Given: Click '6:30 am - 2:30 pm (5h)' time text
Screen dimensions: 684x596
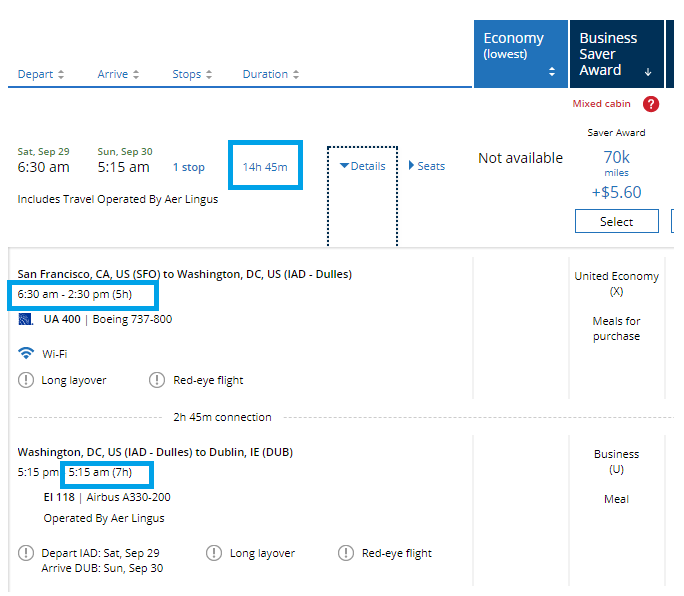Looking at the screenshot, I should [x=75, y=295].
